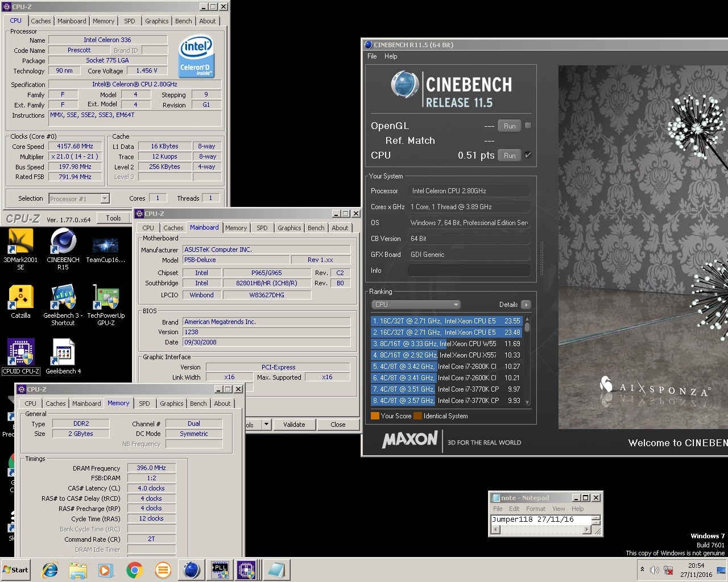Open Windows Explorer folder taskbar icon
728x582 pixels.
click(x=78, y=570)
